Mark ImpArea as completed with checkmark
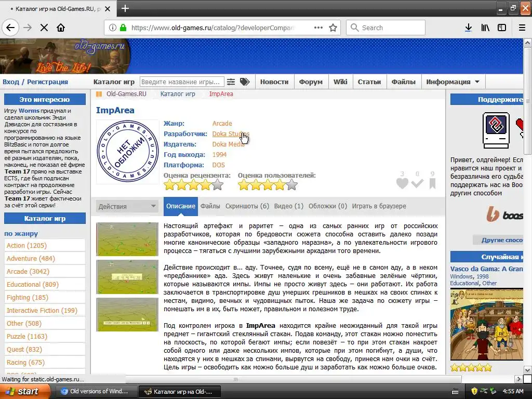 [417, 183]
